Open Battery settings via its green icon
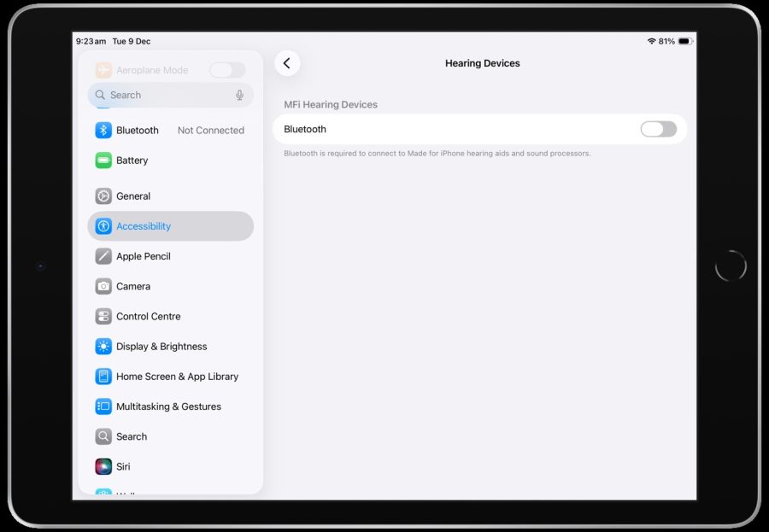This screenshot has width=769, height=532. click(103, 161)
